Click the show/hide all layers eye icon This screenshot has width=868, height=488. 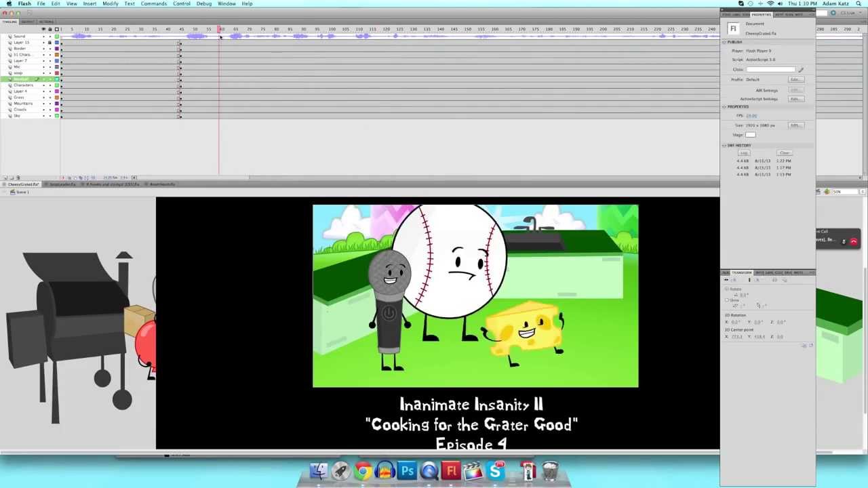tap(44, 29)
